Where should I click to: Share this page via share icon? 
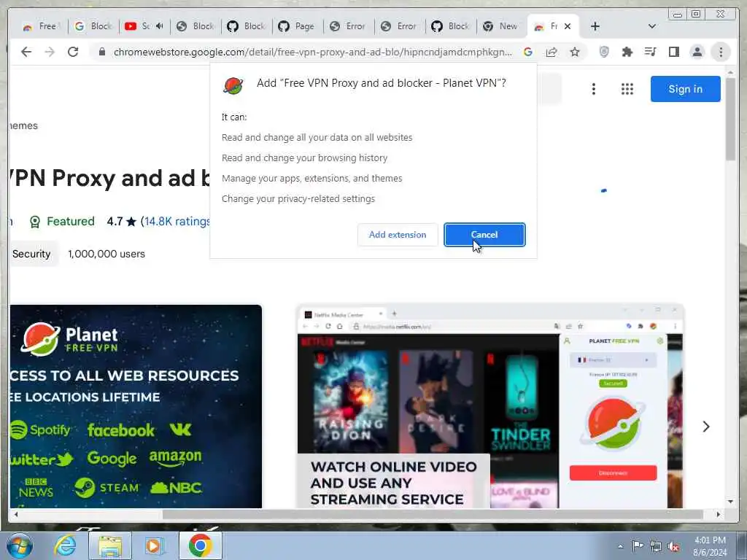(x=551, y=52)
